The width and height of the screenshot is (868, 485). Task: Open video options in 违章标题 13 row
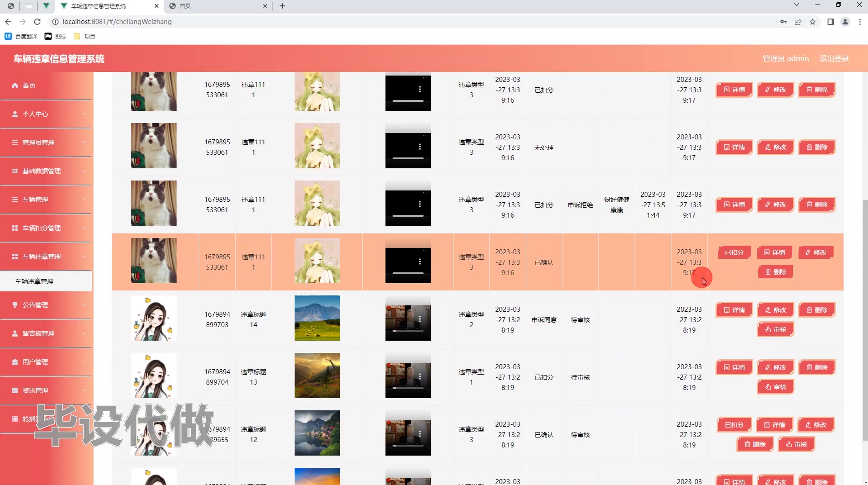point(420,376)
